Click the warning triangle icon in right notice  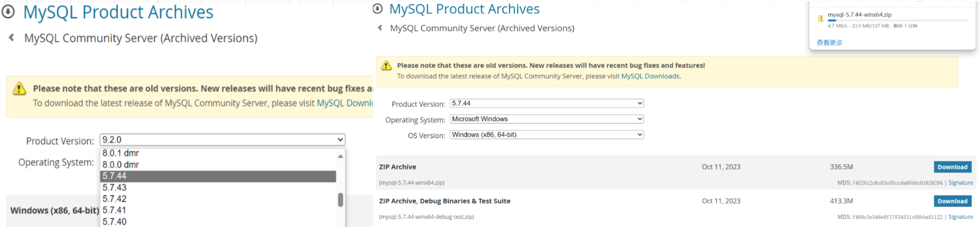click(386, 66)
